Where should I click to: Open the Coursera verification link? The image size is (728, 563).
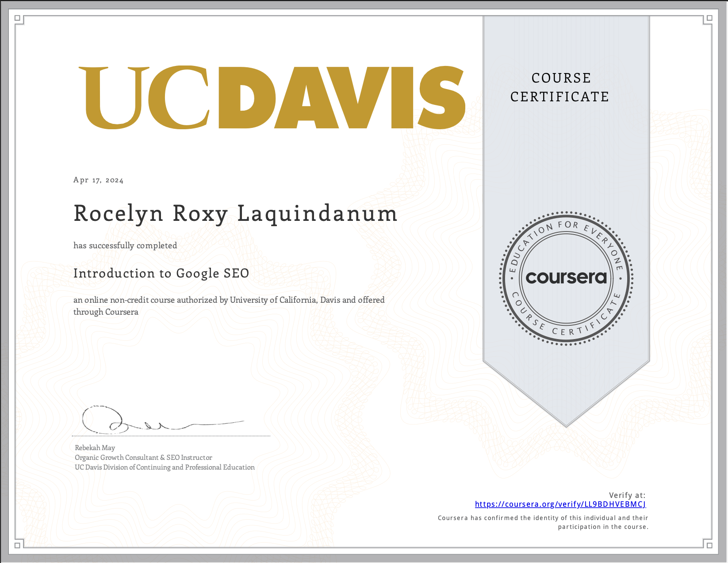(x=560, y=504)
